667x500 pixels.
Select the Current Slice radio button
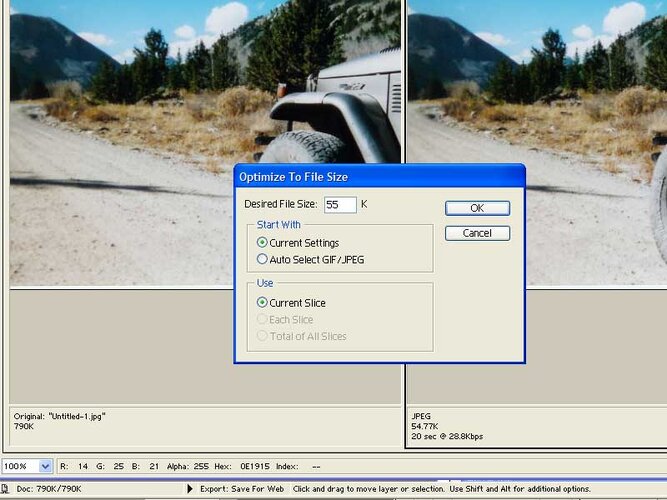262,303
